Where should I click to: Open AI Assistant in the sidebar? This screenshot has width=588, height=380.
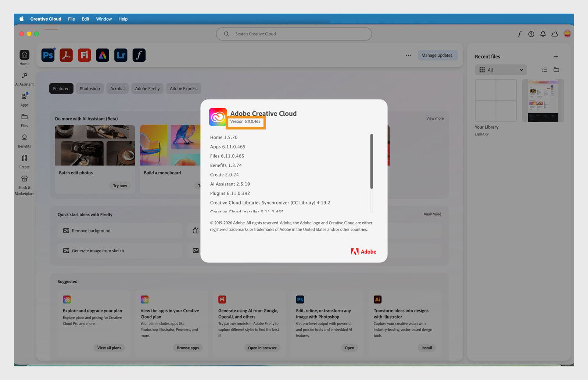click(24, 79)
